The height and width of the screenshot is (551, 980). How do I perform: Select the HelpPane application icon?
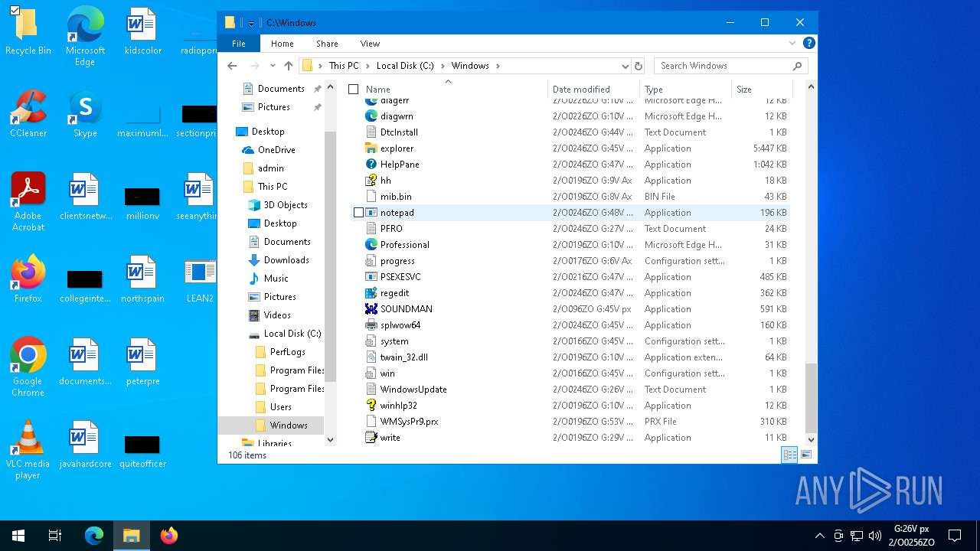[371, 165]
